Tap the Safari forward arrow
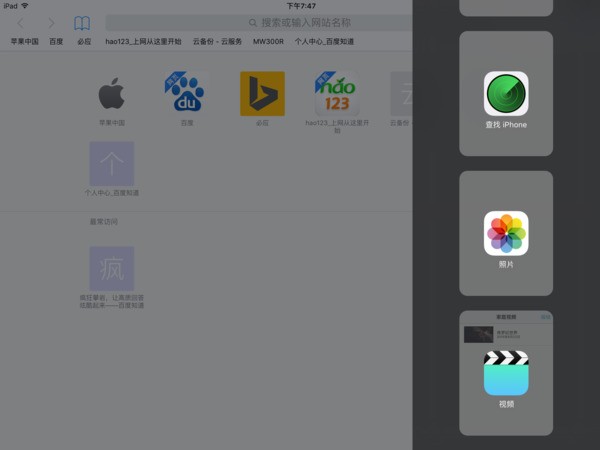 pos(51,23)
